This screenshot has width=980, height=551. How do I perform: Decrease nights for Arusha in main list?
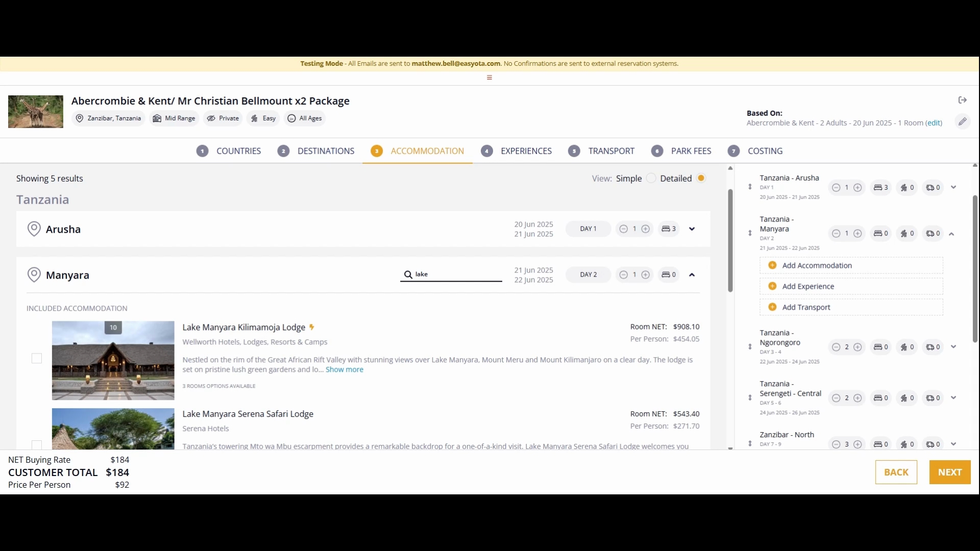coord(623,229)
